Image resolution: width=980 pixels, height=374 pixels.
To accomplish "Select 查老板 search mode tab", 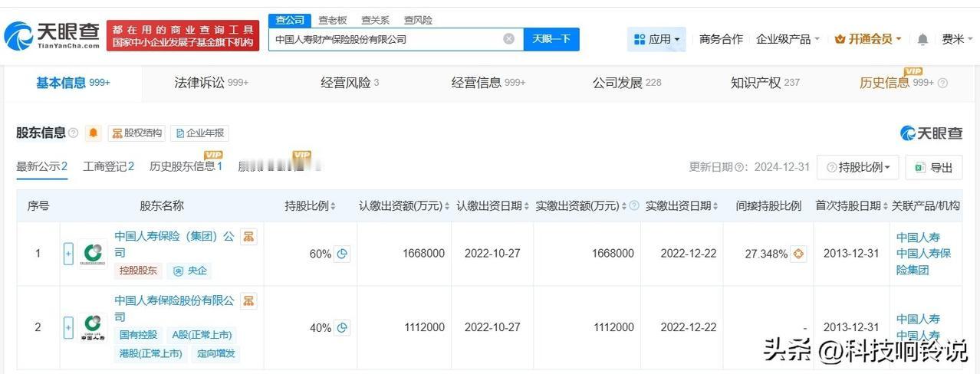I will (333, 20).
